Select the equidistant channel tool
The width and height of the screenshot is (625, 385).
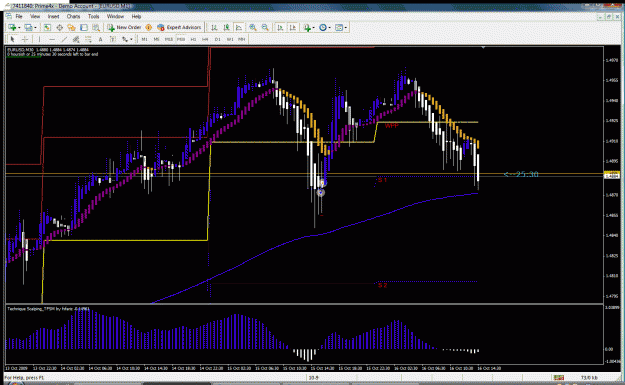[76, 39]
